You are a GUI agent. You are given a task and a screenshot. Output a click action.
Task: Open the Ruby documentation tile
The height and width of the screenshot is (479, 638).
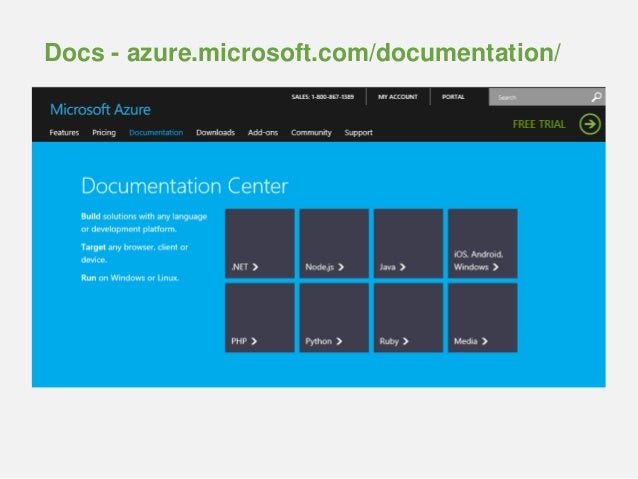click(x=409, y=318)
